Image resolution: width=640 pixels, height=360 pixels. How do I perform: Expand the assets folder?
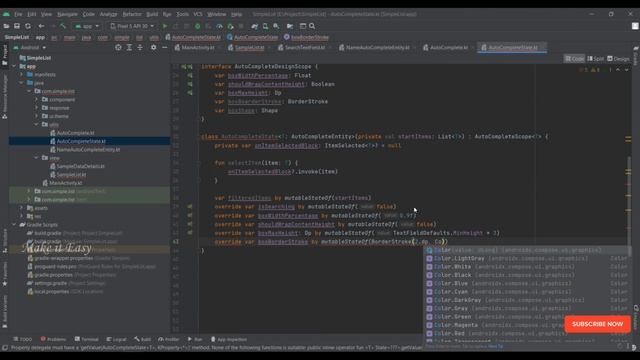tap(22, 208)
